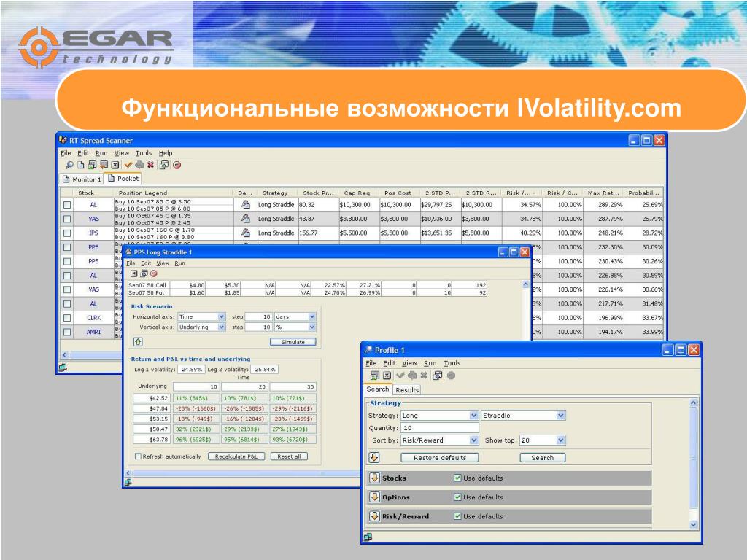The image size is (747, 560).
Task: Open the Vertical axis Underlying dropdown
Action: point(221,327)
